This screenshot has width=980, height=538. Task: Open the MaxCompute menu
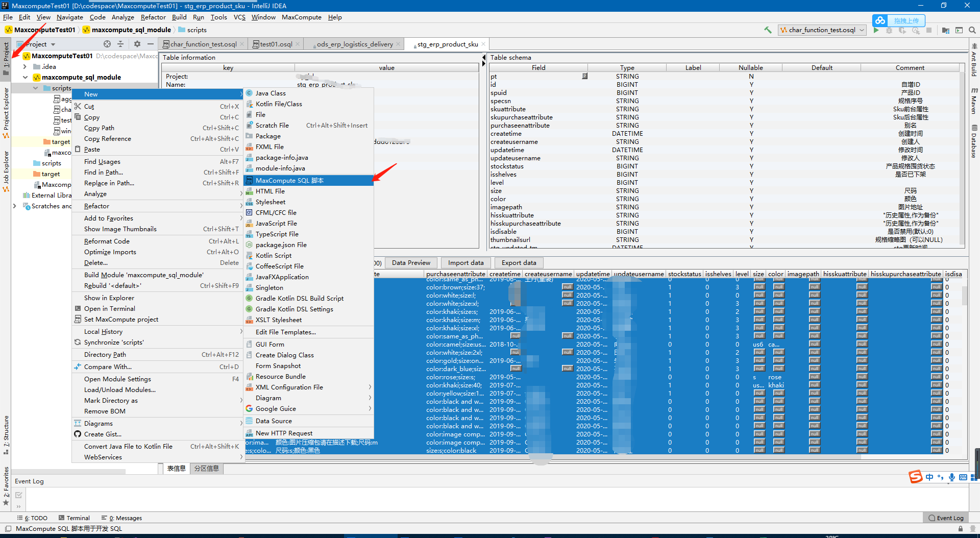click(x=302, y=17)
